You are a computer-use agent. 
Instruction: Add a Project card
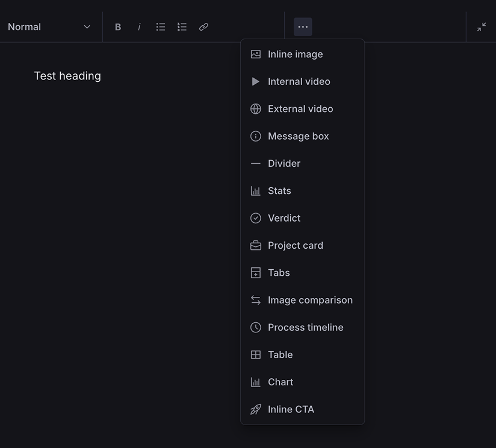(x=302, y=246)
